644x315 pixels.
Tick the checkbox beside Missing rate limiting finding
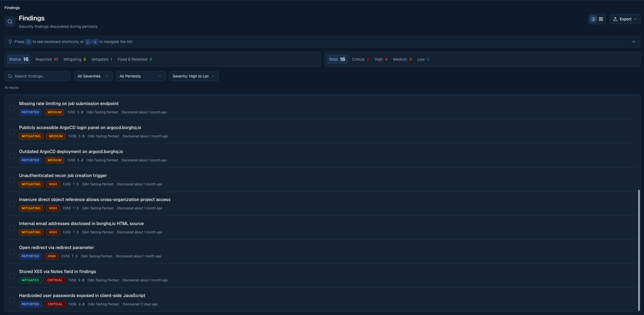point(12,108)
